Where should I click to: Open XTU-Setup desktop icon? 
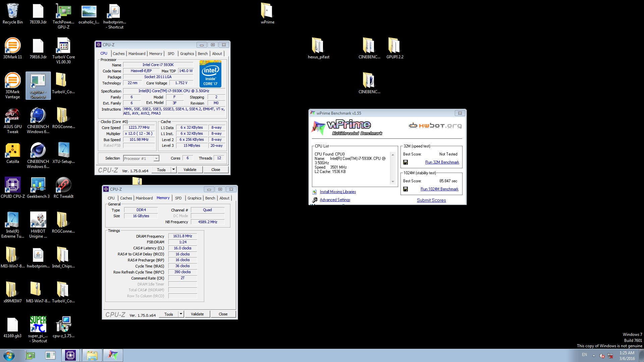[63, 153]
